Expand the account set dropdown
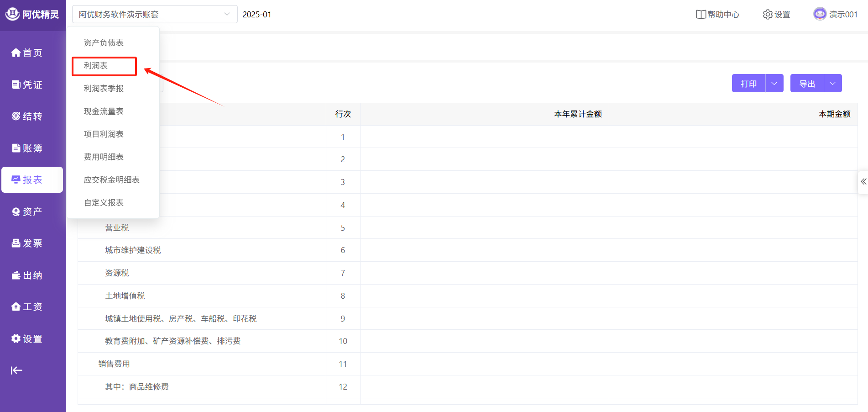 (x=227, y=14)
